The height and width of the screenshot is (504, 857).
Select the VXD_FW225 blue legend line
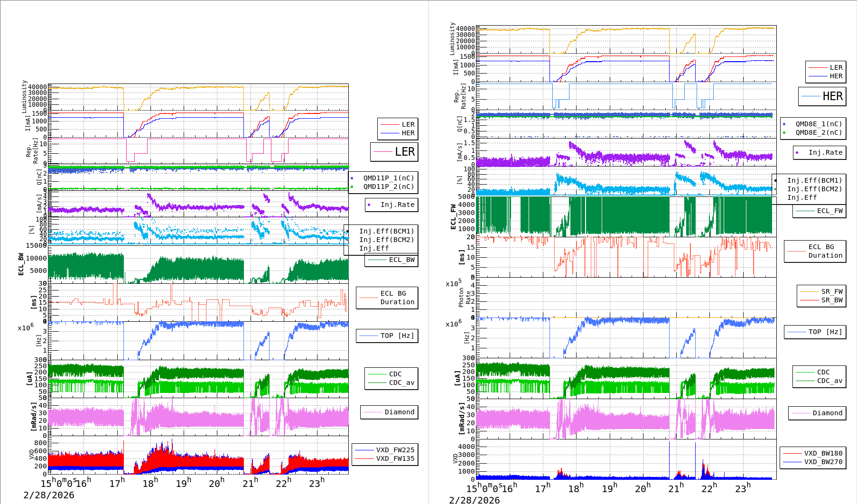click(364, 450)
